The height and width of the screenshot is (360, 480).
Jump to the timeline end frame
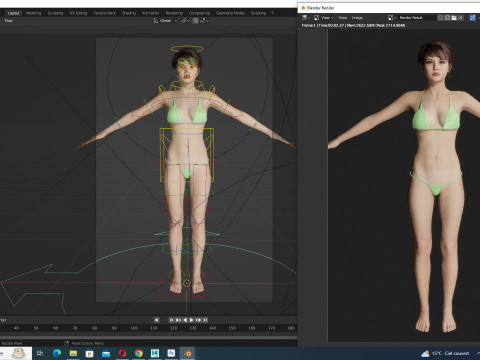click(205, 320)
